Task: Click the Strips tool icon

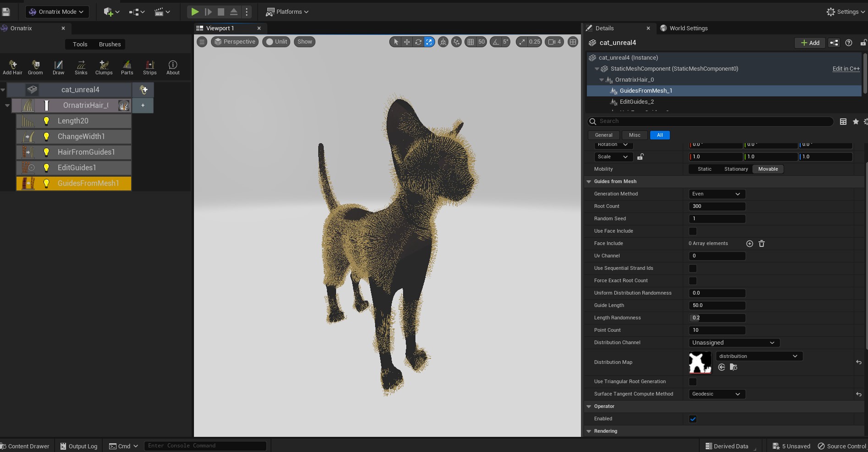Action: [x=149, y=67]
